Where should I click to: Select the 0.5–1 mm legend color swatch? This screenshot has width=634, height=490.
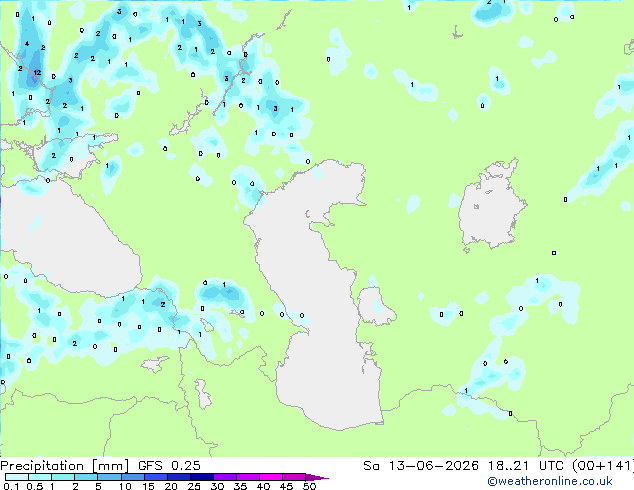point(40,477)
